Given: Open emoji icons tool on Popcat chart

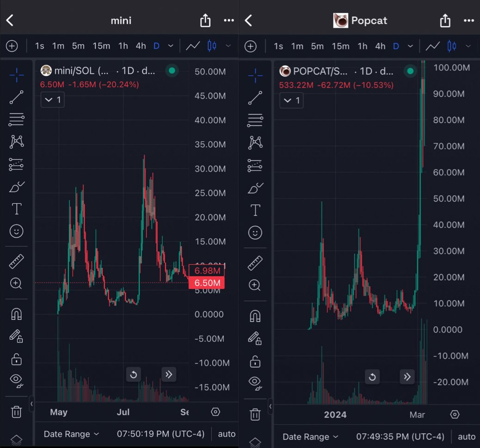Looking at the screenshot, I should coord(255,233).
